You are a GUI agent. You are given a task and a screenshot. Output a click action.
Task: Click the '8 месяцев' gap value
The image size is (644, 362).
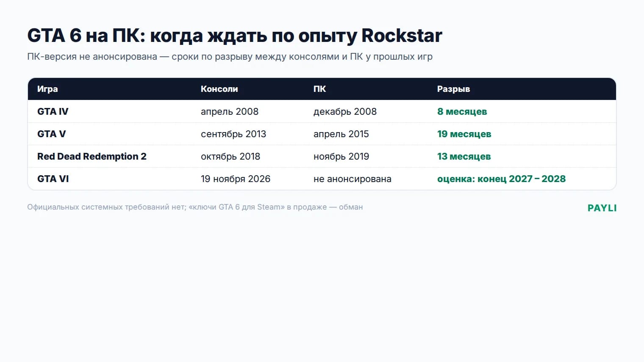462,112
